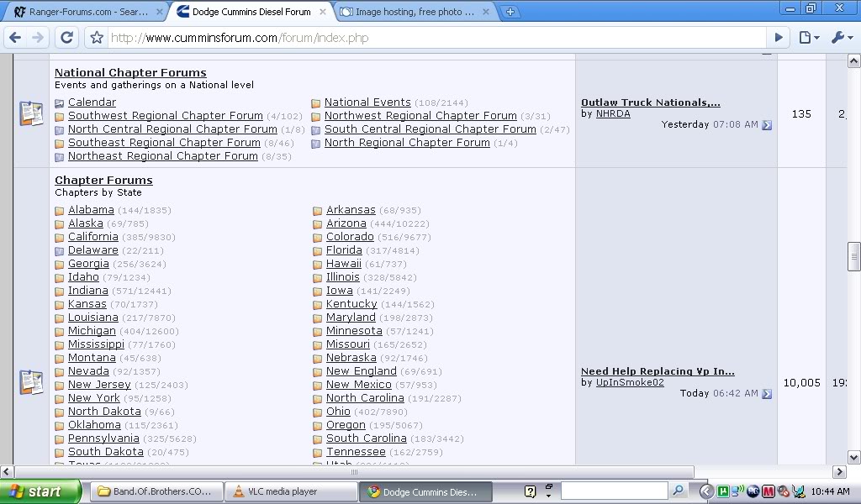This screenshot has height=504, width=861.
Task: Click the National Chapter Forums status icon
Action: point(31,113)
